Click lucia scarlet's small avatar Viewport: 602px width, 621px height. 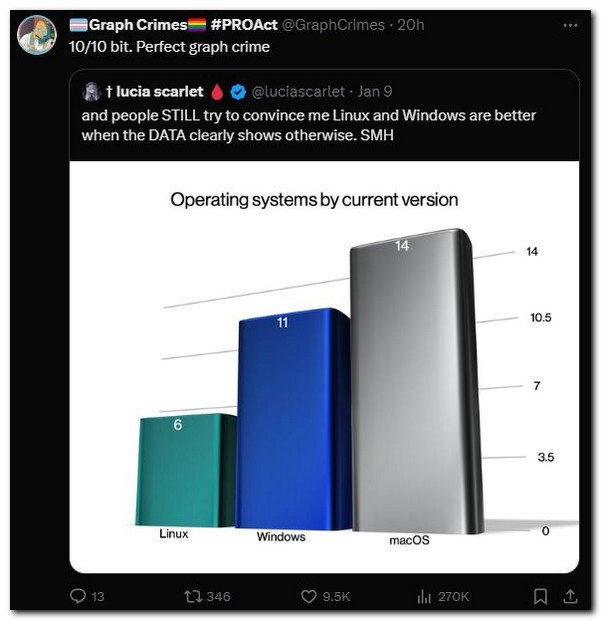91,92
